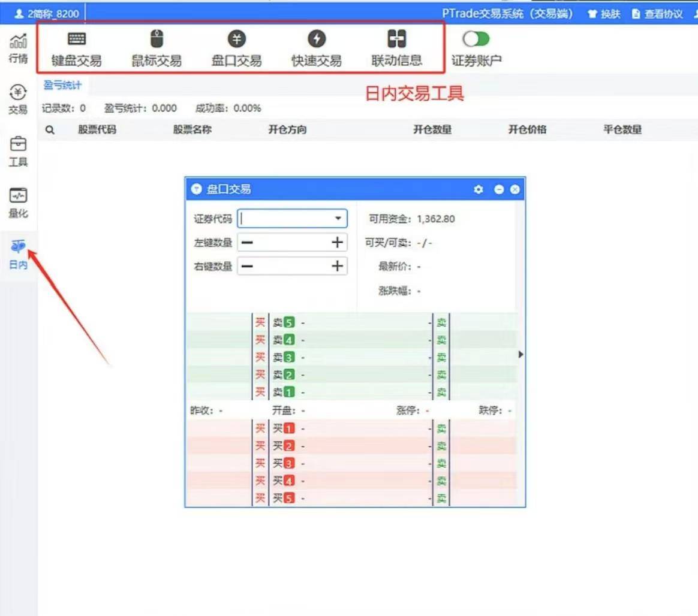
Task: Click green 卖 button on 卖3 row
Action: [x=441, y=357]
